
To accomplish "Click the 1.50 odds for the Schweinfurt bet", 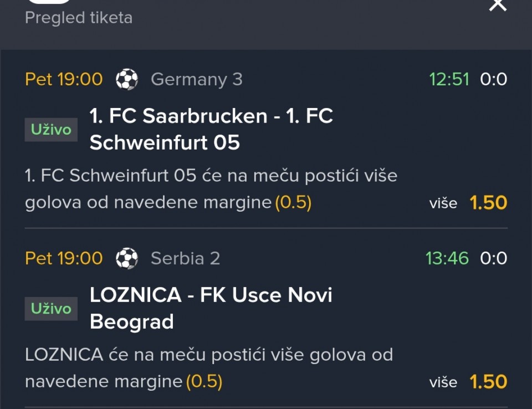I will coord(488,203).
